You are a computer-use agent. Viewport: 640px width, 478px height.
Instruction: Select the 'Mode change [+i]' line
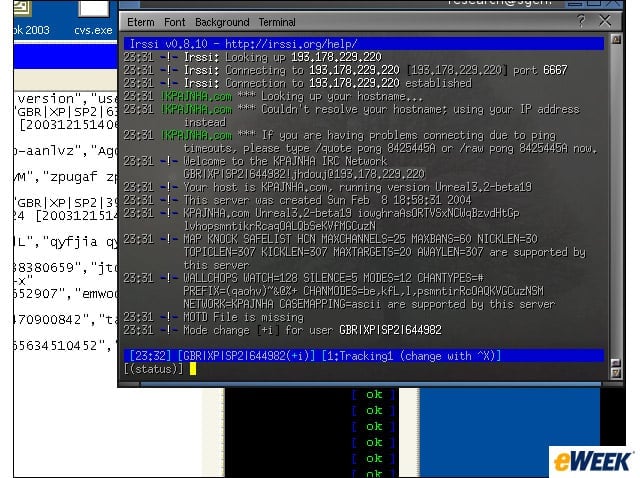click(282, 330)
